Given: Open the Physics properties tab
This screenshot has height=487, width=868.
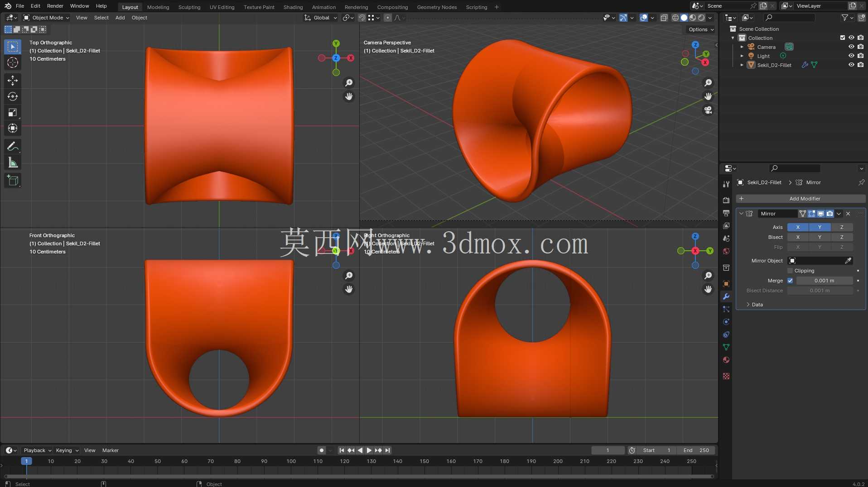Looking at the screenshot, I should coord(726,322).
